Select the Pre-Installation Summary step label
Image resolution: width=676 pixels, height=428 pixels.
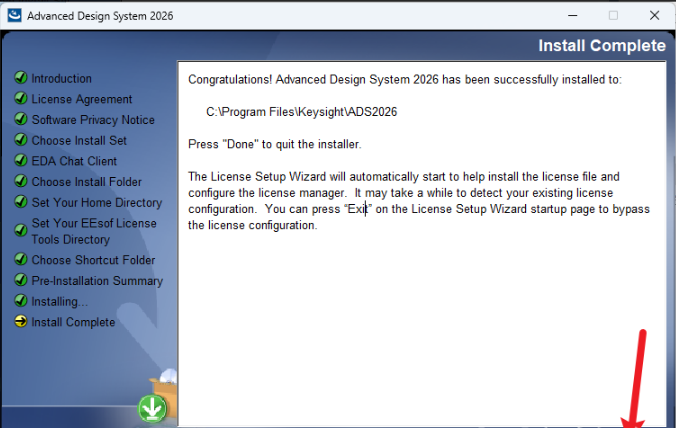[97, 281]
